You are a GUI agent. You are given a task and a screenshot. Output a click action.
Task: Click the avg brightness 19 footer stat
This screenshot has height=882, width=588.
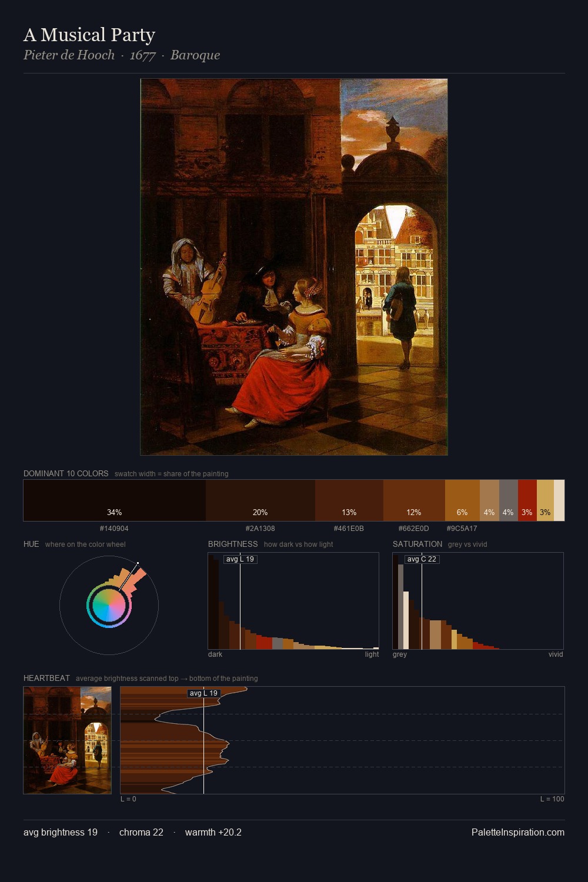click(x=61, y=832)
